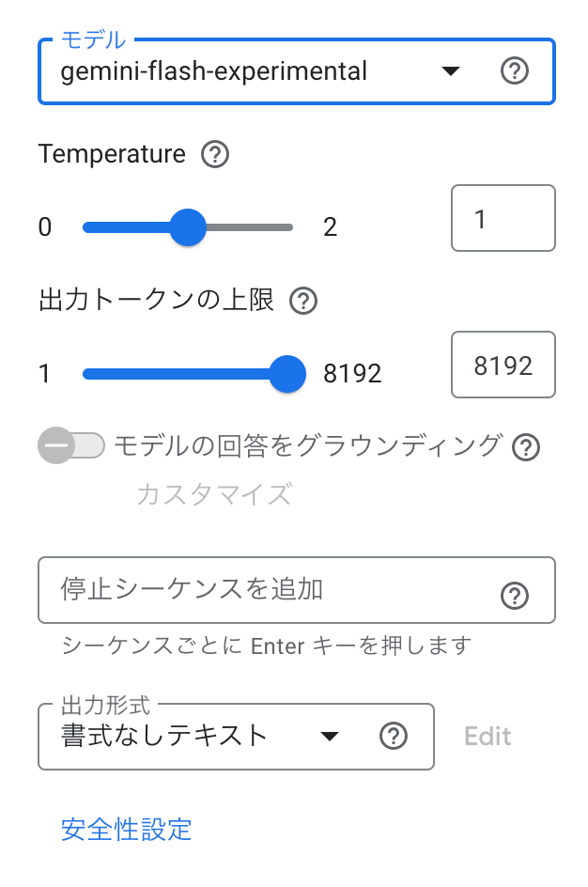588x887 pixels.
Task: Click the 8192 token value field
Action: [503, 365]
